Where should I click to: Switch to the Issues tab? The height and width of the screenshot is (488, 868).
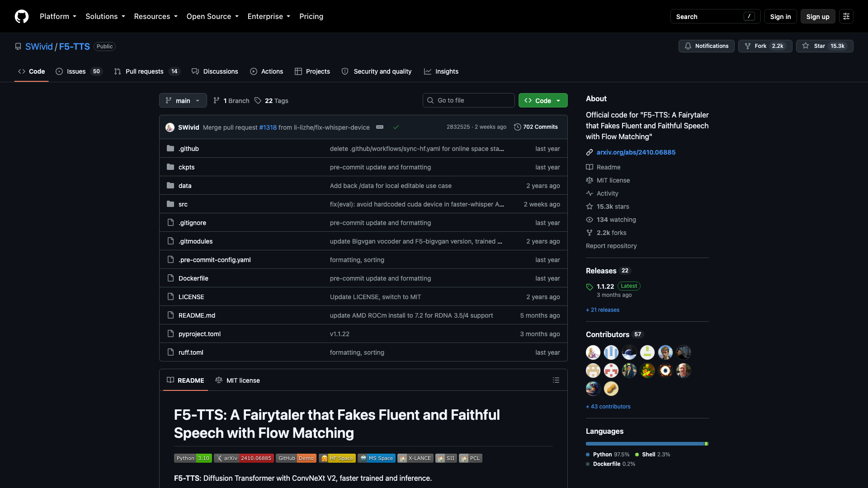coord(80,71)
